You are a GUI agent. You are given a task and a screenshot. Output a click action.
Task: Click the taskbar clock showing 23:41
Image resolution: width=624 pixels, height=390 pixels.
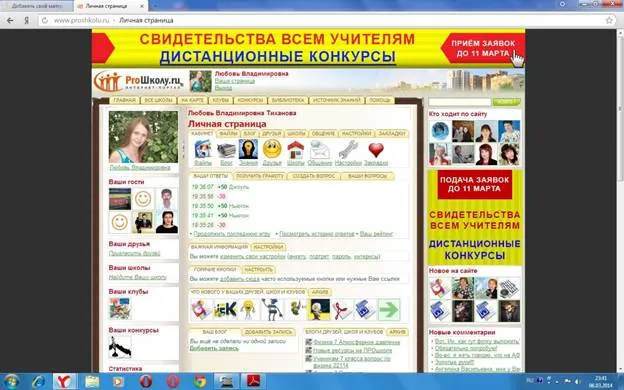coord(601,382)
